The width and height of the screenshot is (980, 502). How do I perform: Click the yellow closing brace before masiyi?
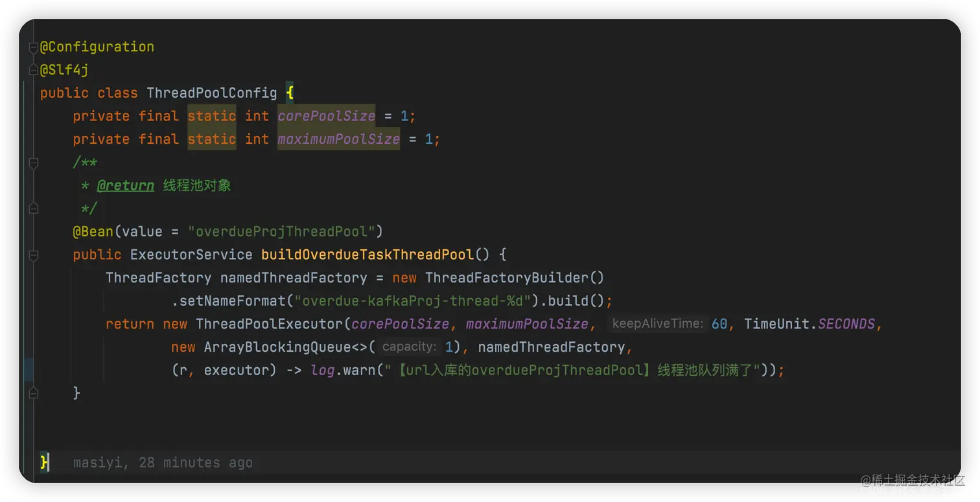[44, 462]
